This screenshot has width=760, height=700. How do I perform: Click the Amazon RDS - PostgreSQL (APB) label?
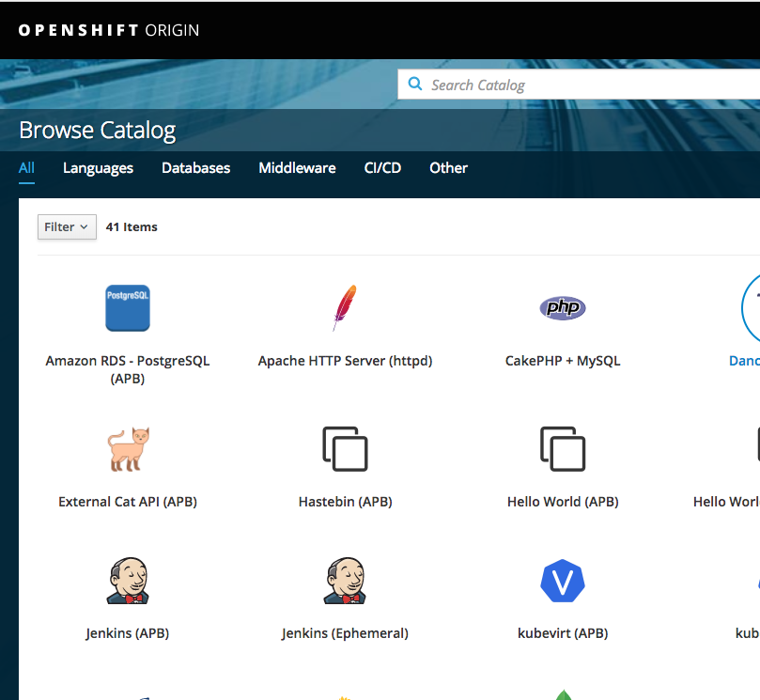[x=128, y=369]
